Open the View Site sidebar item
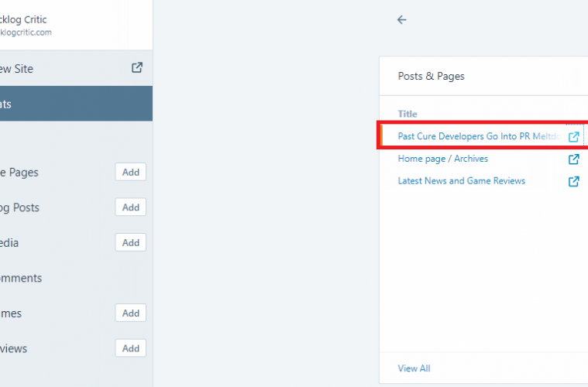The image size is (588, 387). point(76,69)
